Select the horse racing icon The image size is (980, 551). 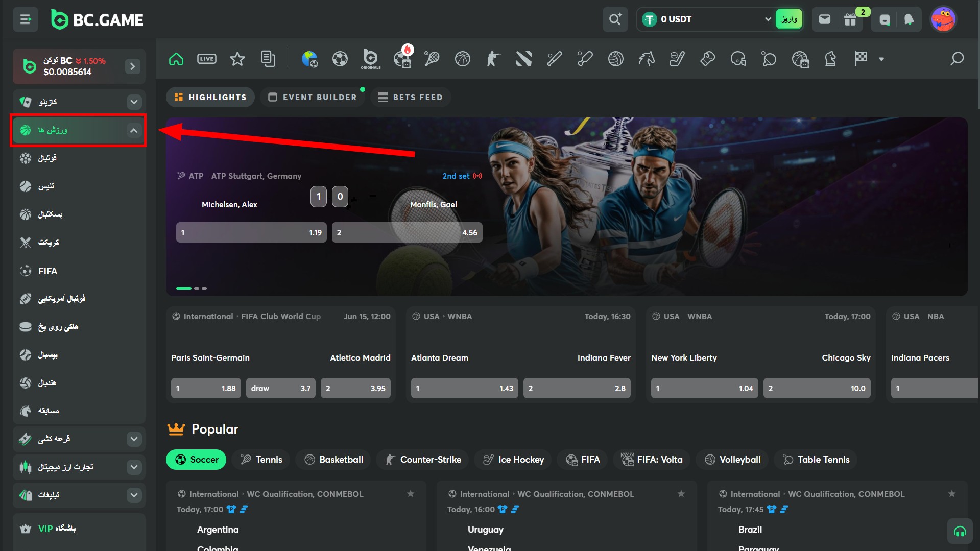(647, 59)
